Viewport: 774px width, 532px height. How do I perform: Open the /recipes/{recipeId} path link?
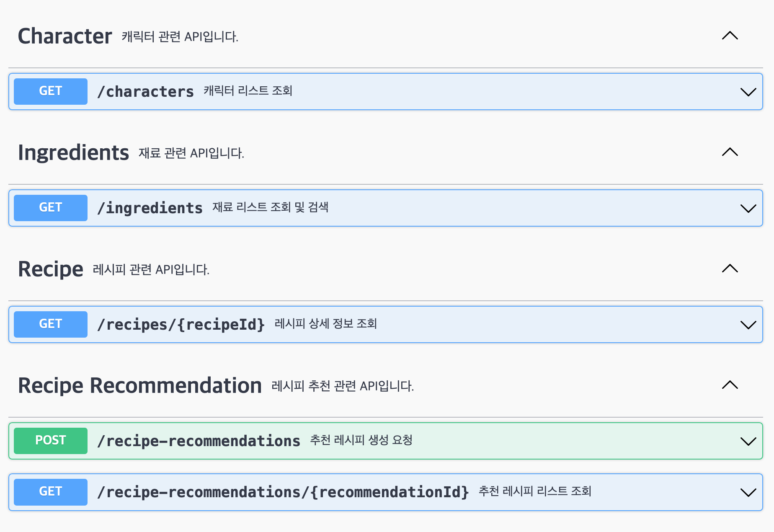(181, 325)
